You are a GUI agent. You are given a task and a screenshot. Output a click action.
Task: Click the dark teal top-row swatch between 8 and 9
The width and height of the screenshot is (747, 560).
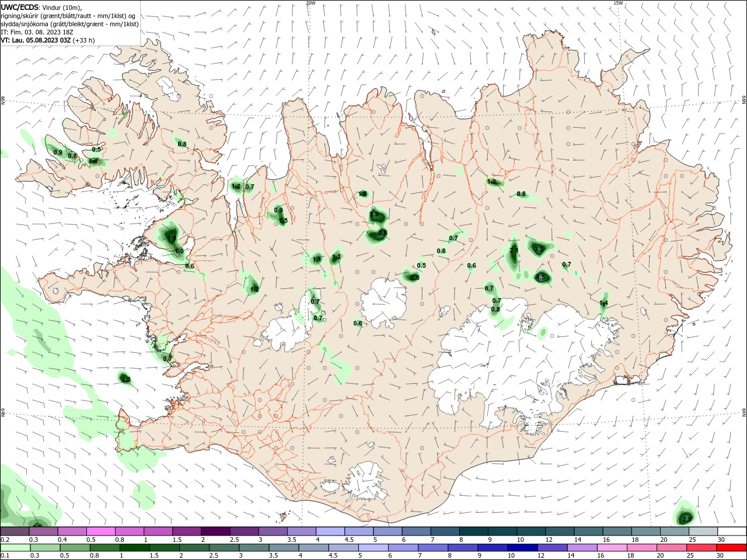point(474,531)
